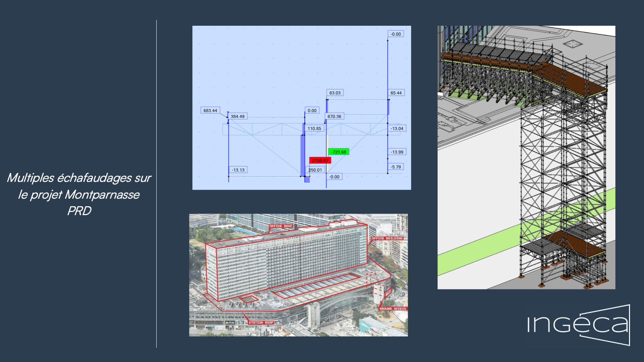This screenshot has height=362, width=644.
Task: Select the 683.44 value label
Action: pos(210,110)
